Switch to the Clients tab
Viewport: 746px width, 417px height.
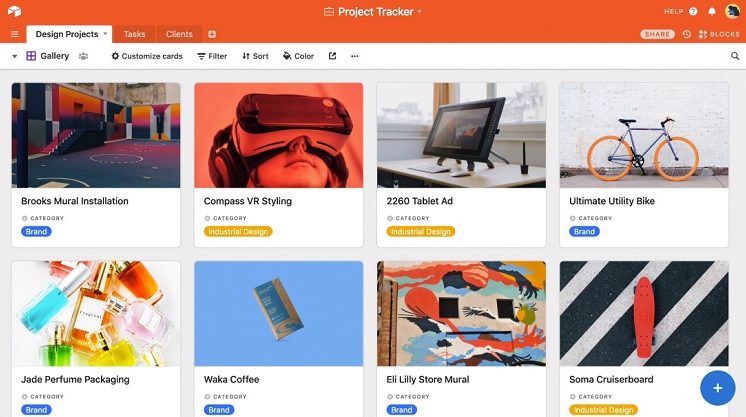(179, 34)
